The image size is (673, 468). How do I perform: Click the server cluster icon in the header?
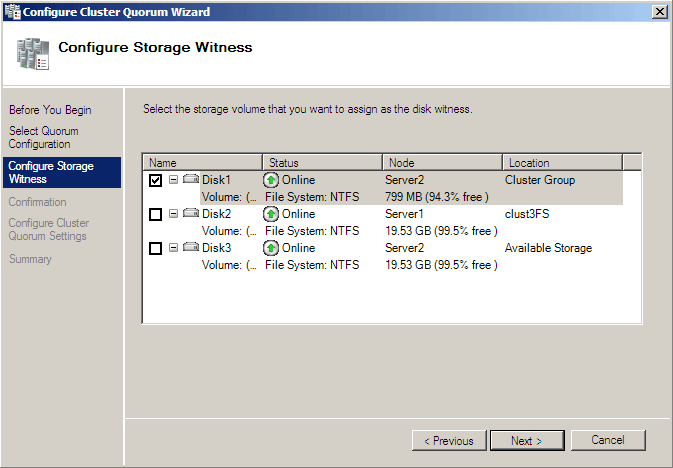pyautogui.click(x=33, y=54)
